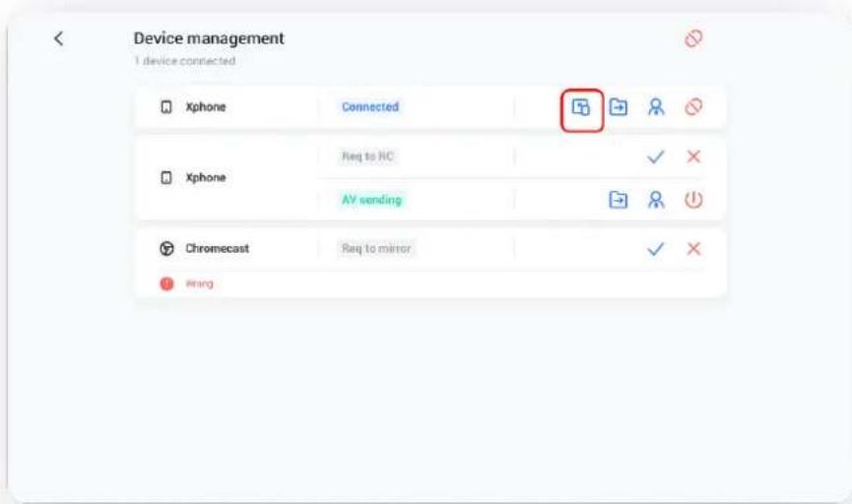Decline Chromecast mirror request
Image resolution: width=852 pixels, height=504 pixels.
coord(693,249)
